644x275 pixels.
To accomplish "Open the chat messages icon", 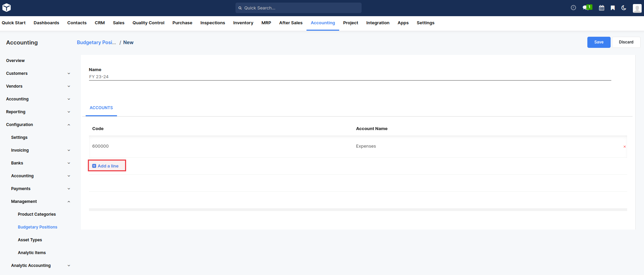I will tap(586, 8).
